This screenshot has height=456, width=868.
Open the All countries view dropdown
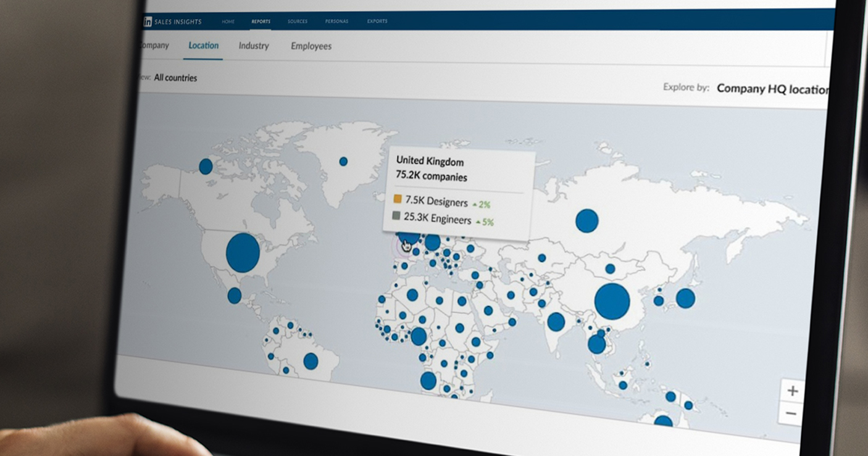(x=175, y=78)
